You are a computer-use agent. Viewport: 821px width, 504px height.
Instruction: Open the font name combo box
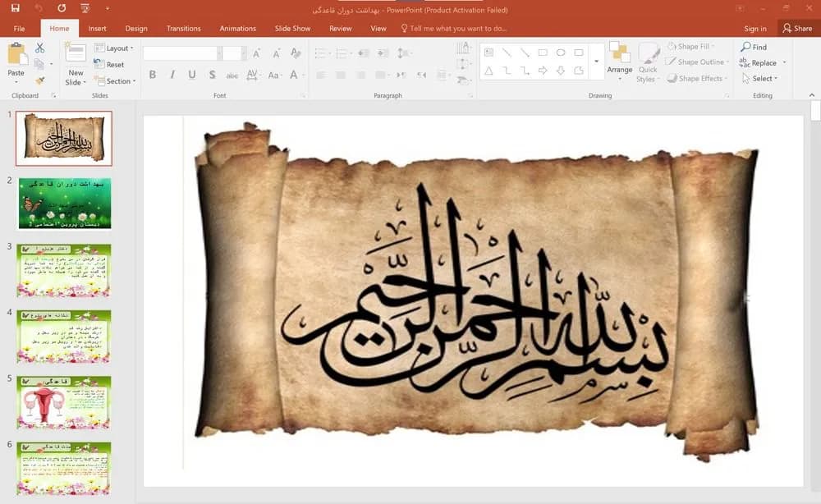(181, 53)
